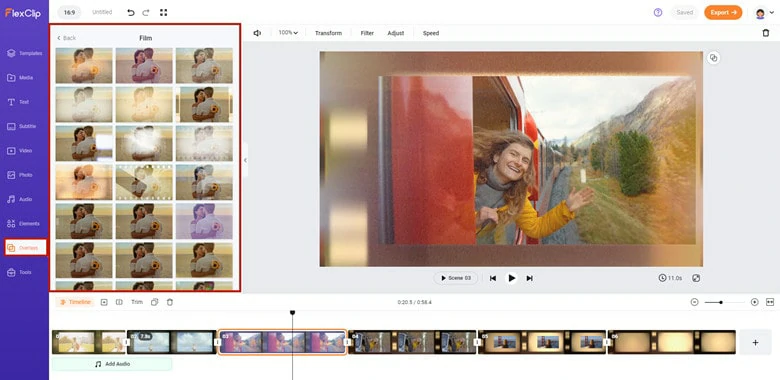
Task: Click the add scene icon in timeline toolbar
Action: point(104,302)
